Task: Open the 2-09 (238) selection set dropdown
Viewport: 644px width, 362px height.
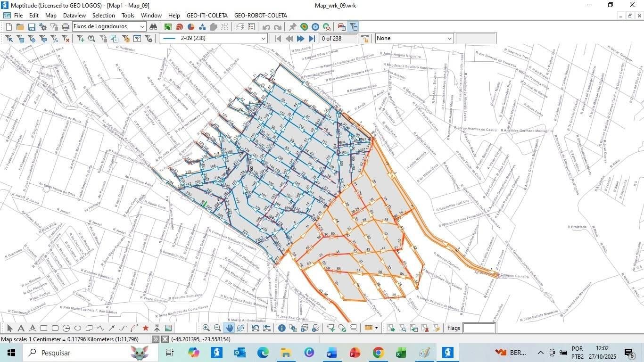Action: tap(264, 39)
